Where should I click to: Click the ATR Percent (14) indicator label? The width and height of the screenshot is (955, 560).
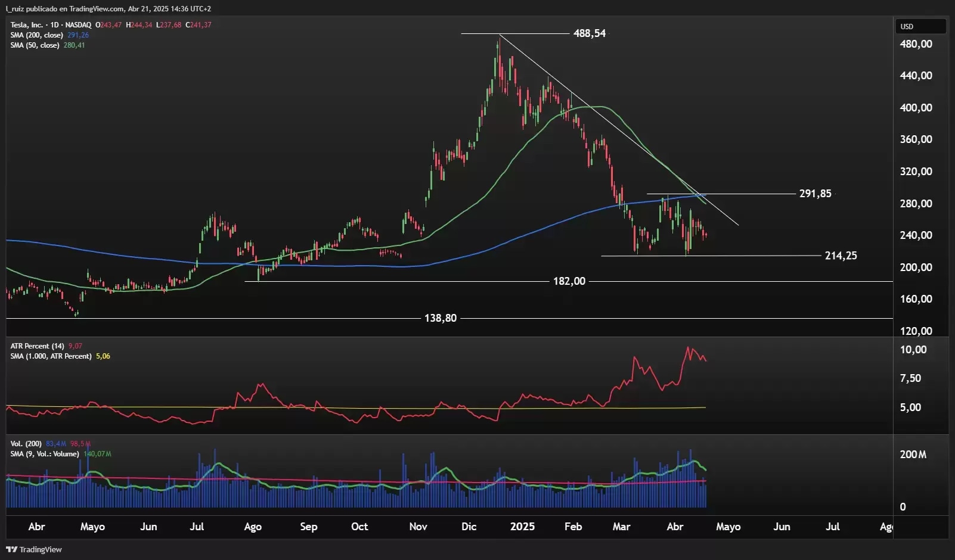tap(37, 346)
